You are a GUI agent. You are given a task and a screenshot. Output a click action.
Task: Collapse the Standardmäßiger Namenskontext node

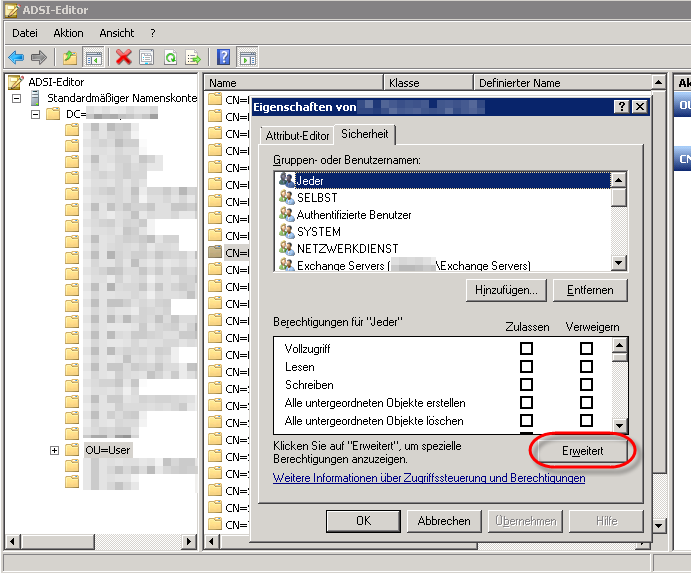[x=17, y=98]
